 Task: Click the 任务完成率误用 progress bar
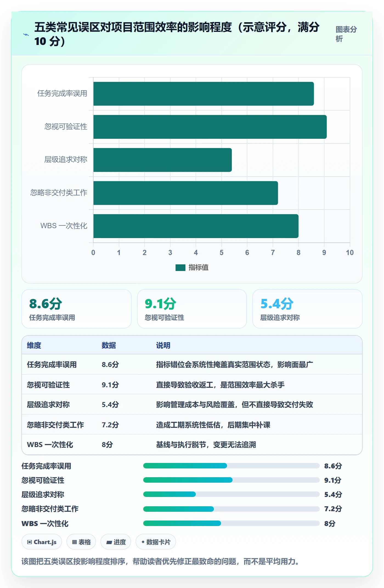click(x=231, y=466)
